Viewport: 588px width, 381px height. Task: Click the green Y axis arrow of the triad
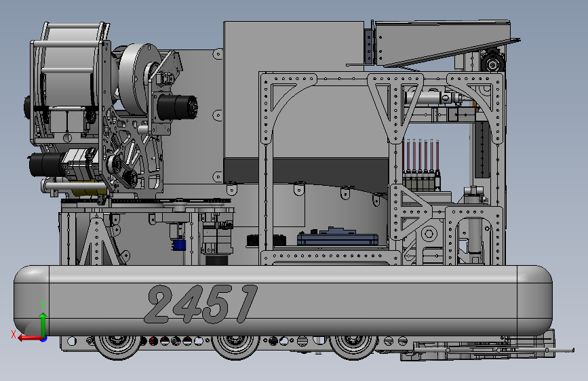[x=43, y=324]
